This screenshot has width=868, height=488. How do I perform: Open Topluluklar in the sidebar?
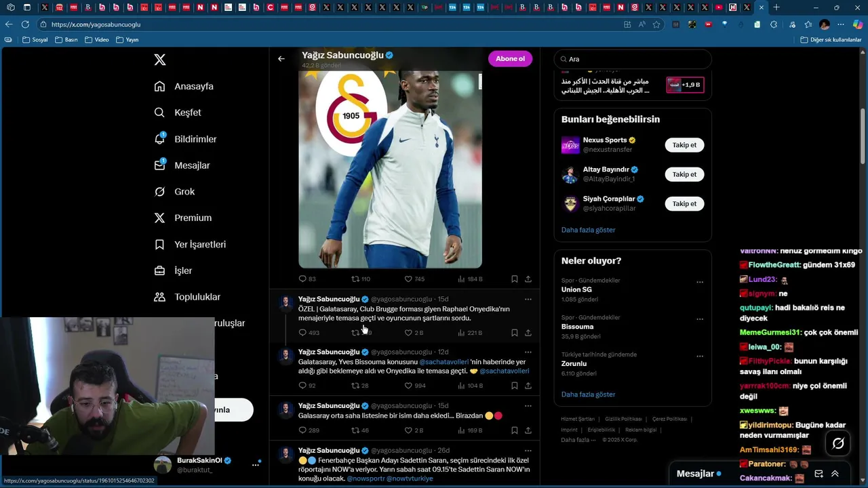(188, 297)
